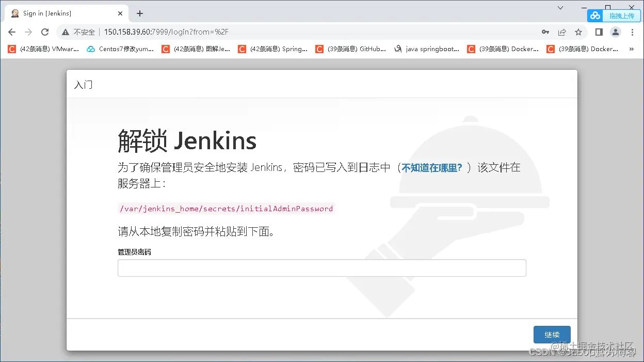Open the Spring... bookmark
Screen dimensions: 644x362
tap(272, 49)
